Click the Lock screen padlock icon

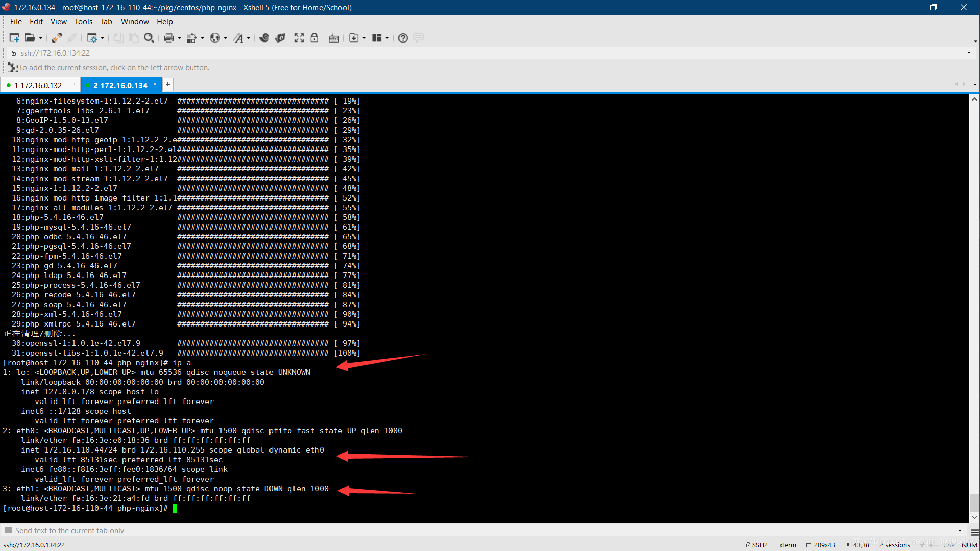(314, 38)
